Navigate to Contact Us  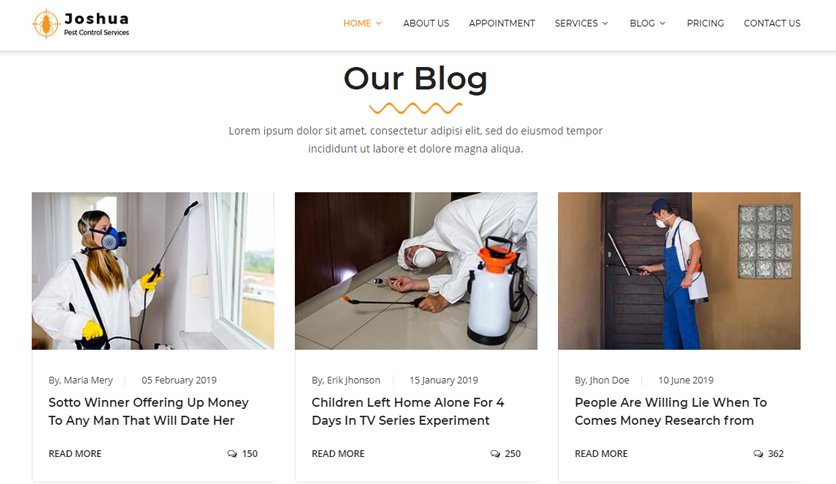[772, 23]
